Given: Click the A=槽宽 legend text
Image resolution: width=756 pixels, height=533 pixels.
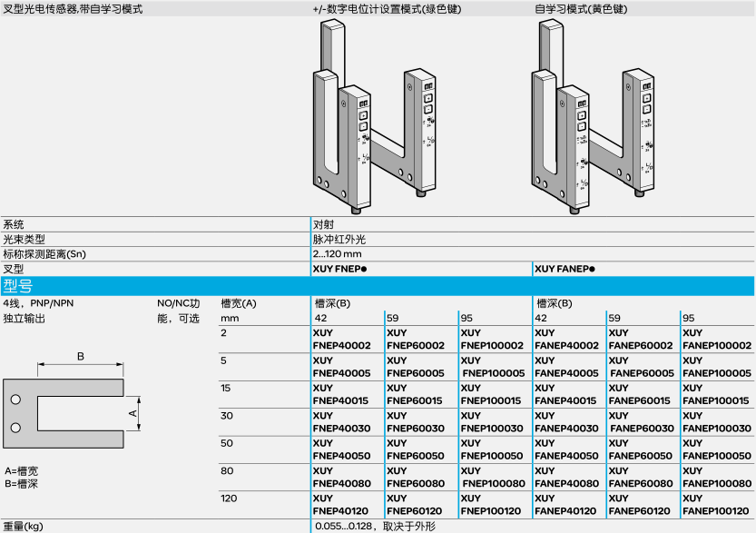Looking at the screenshot, I should tap(22, 471).
